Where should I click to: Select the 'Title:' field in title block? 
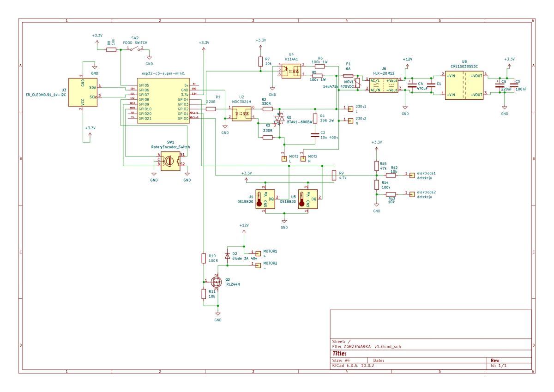pyautogui.click(x=340, y=353)
